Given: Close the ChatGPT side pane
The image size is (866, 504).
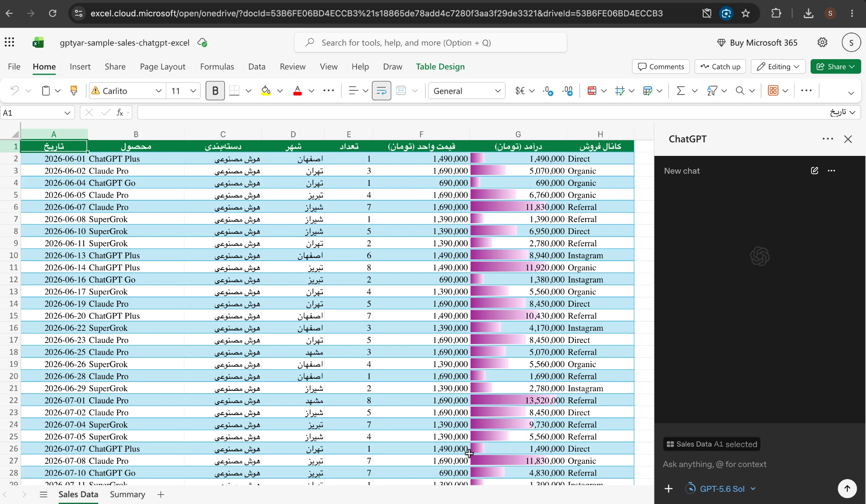Looking at the screenshot, I should point(848,139).
